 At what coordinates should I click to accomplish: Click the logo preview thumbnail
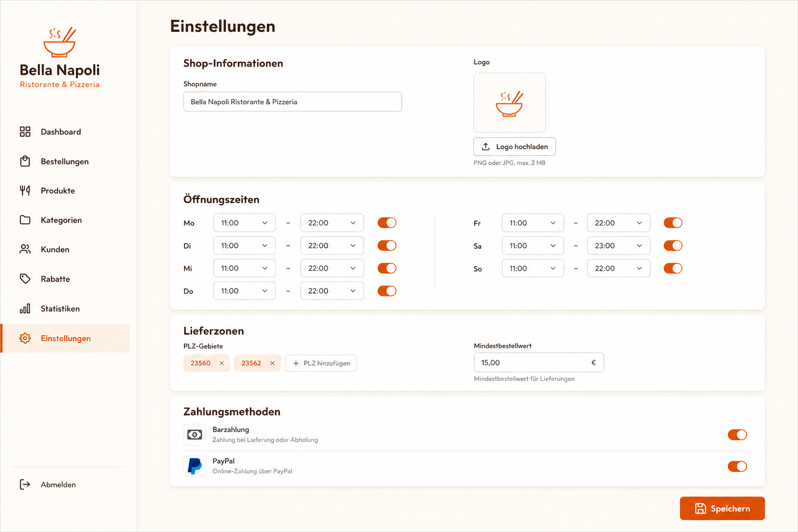510,103
